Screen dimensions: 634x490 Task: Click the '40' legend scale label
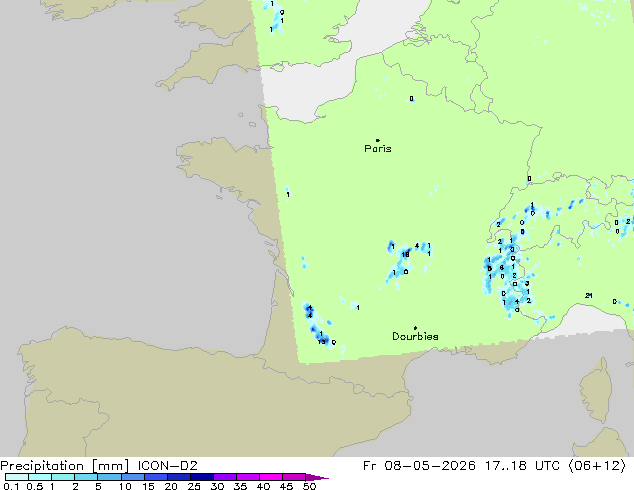point(263,486)
